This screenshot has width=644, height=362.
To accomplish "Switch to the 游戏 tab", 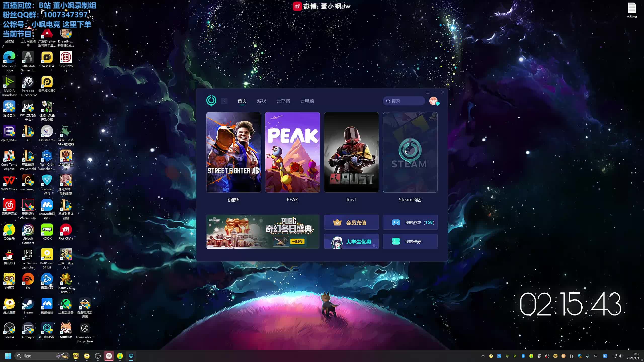I will coord(261,101).
